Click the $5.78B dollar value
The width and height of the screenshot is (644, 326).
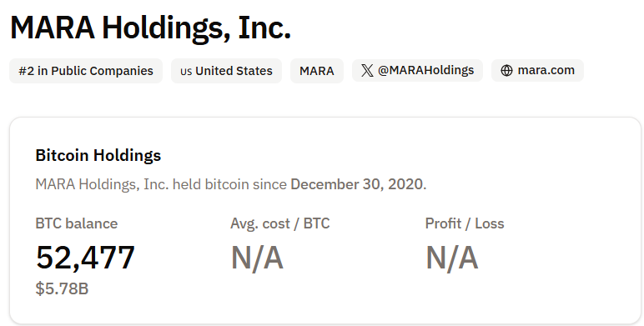pos(62,288)
